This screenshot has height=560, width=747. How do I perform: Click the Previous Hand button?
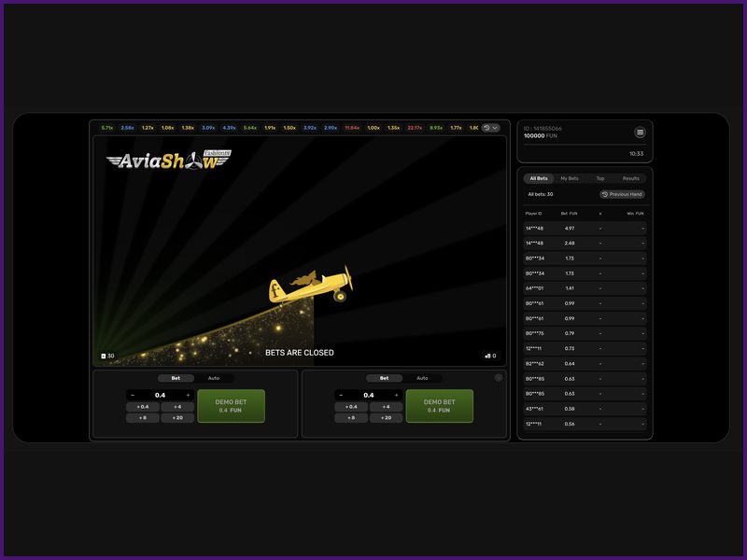[x=624, y=194]
